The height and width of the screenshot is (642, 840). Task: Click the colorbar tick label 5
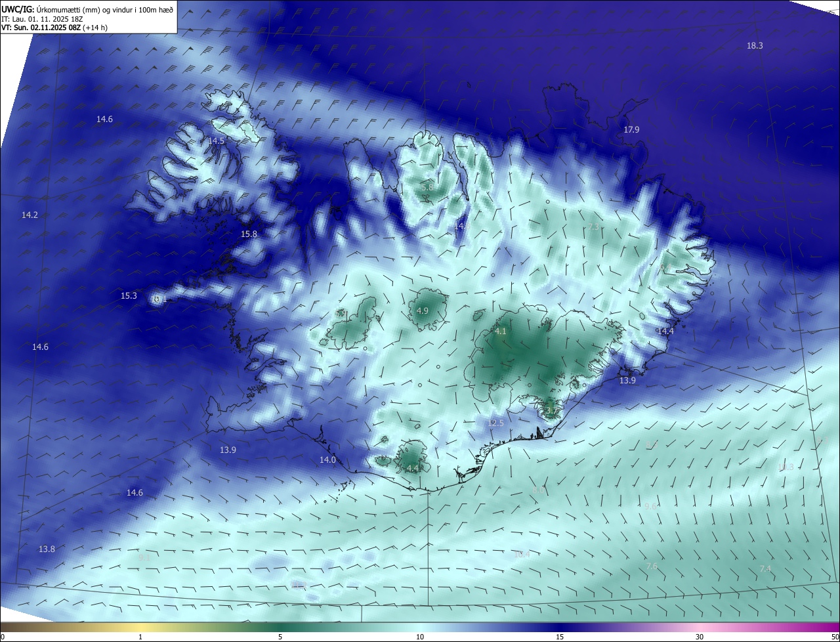tap(280, 637)
